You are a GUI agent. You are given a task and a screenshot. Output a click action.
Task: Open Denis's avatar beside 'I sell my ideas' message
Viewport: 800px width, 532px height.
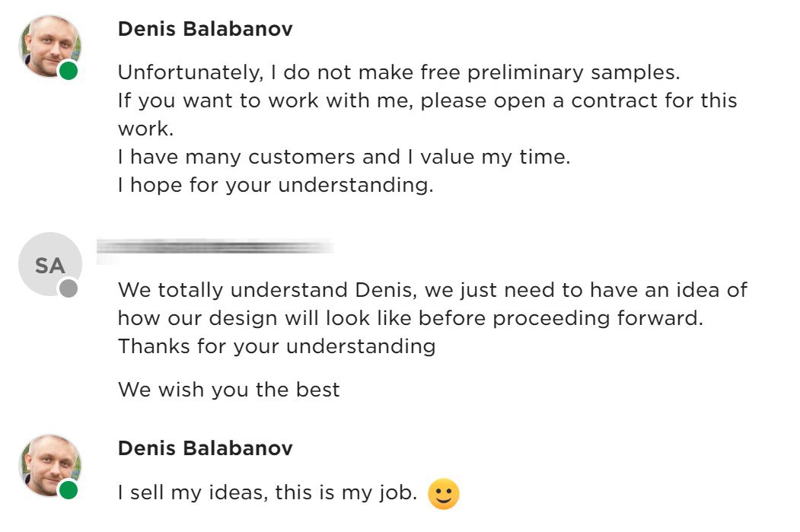pyautogui.click(x=50, y=465)
